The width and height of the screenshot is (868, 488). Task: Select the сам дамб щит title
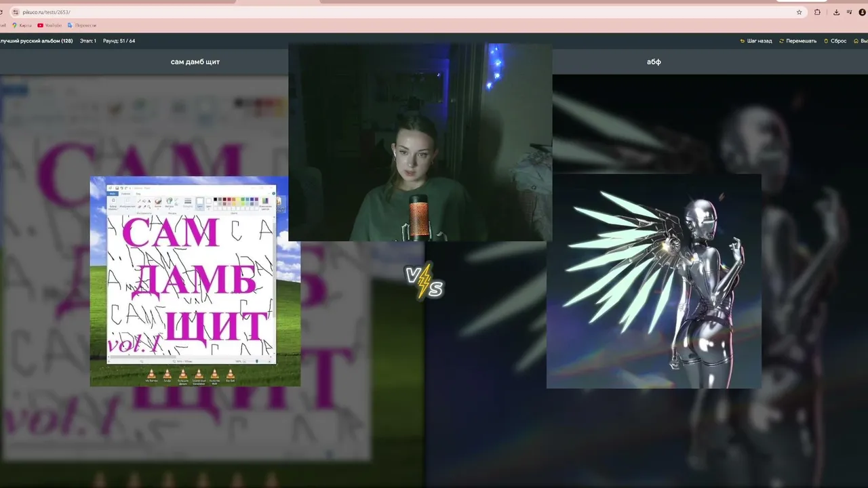(x=195, y=62)
